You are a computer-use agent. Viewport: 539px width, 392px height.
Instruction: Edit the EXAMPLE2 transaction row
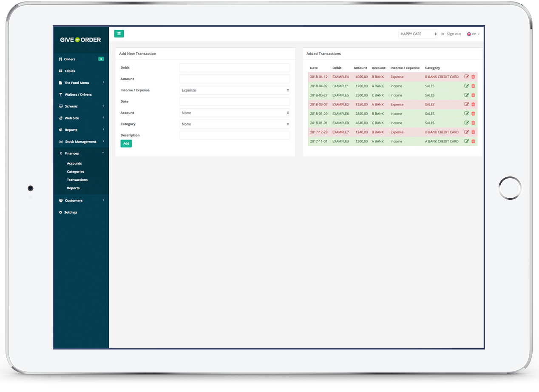[x=467, y=105]
